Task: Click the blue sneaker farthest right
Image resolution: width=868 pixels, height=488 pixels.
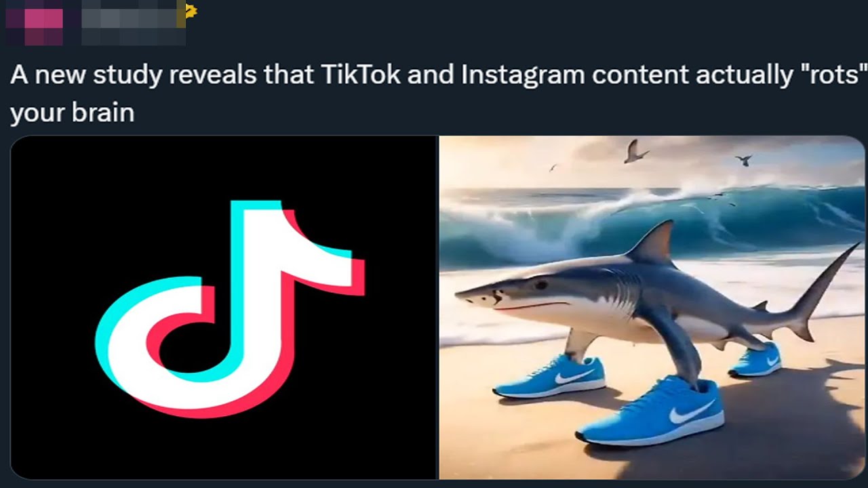Action: pyautogui.click(x=755, y=360)
